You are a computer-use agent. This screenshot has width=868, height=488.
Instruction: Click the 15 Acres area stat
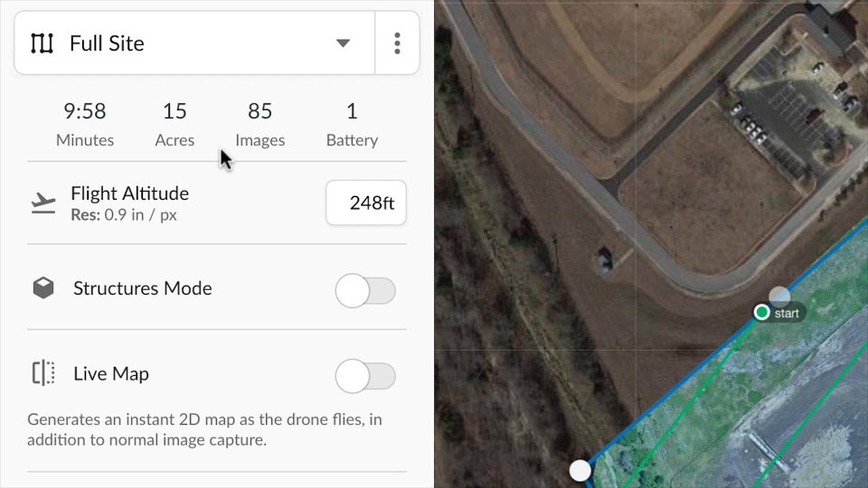175,124
